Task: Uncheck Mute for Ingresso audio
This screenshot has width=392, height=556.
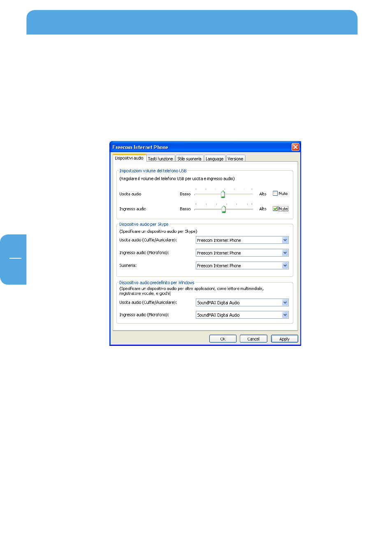Action: [275, 208]
